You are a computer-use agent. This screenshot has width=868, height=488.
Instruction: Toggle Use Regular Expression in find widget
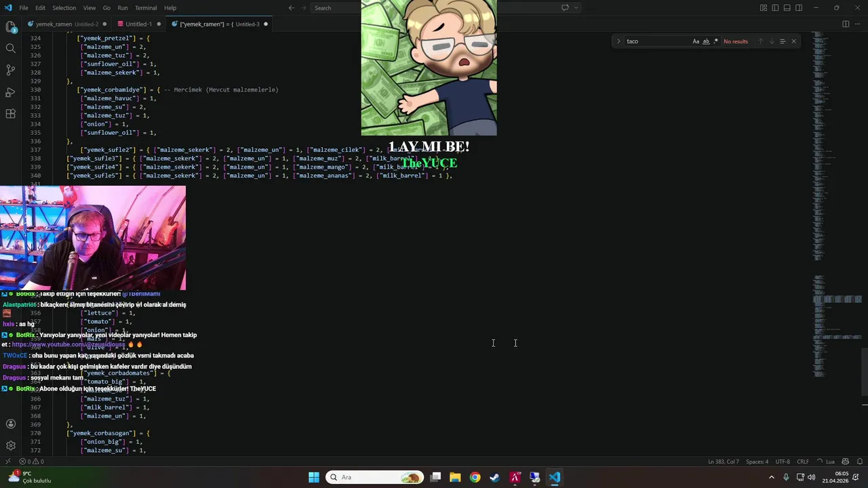[x=715, y=41]
